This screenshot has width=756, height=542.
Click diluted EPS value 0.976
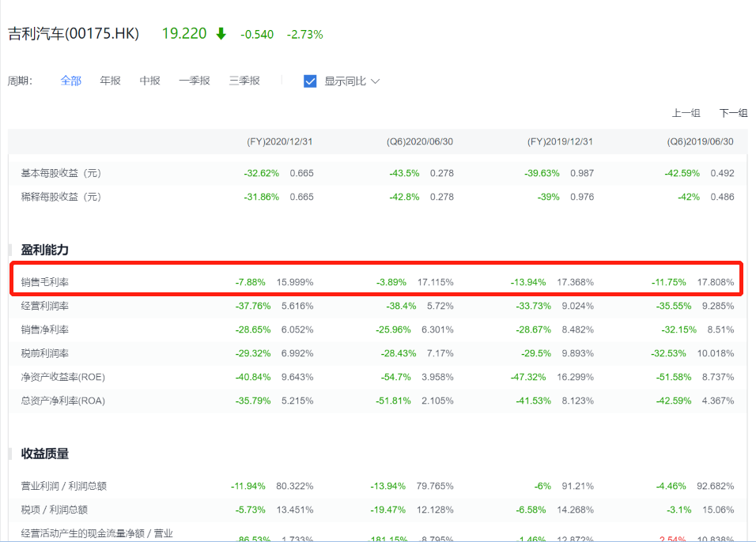click(x=582, y=197)
